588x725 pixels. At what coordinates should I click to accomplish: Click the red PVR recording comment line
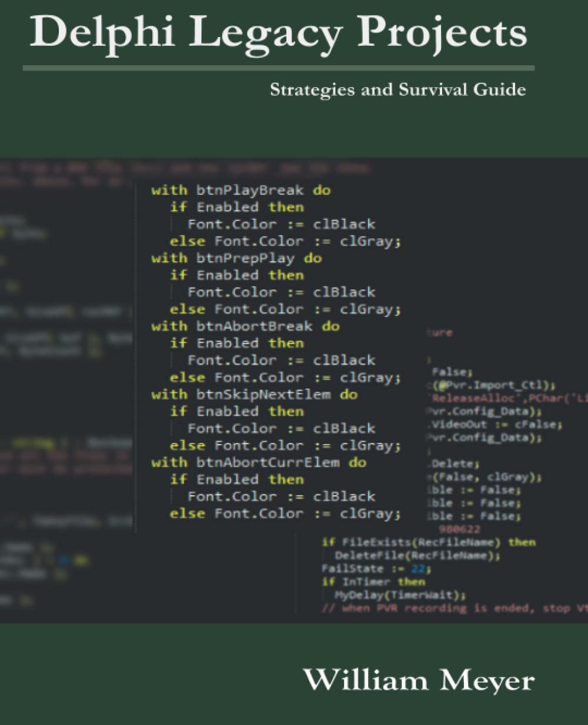453,609
